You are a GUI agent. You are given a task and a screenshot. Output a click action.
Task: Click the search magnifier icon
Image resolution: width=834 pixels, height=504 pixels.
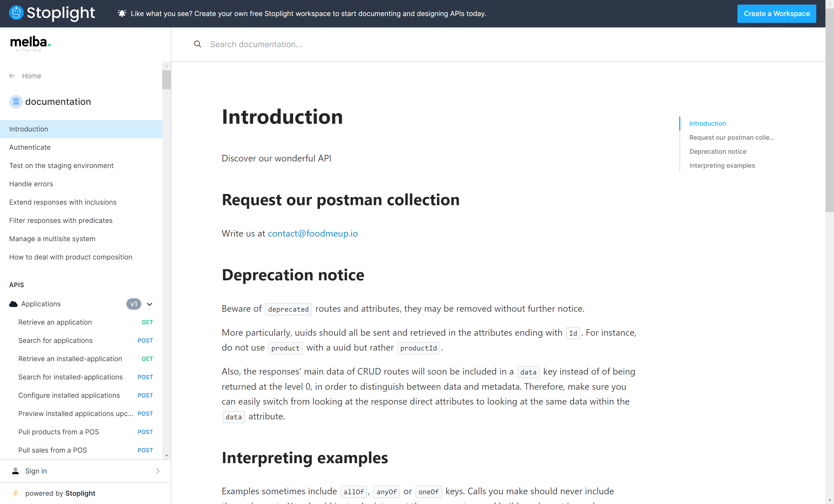198,44
